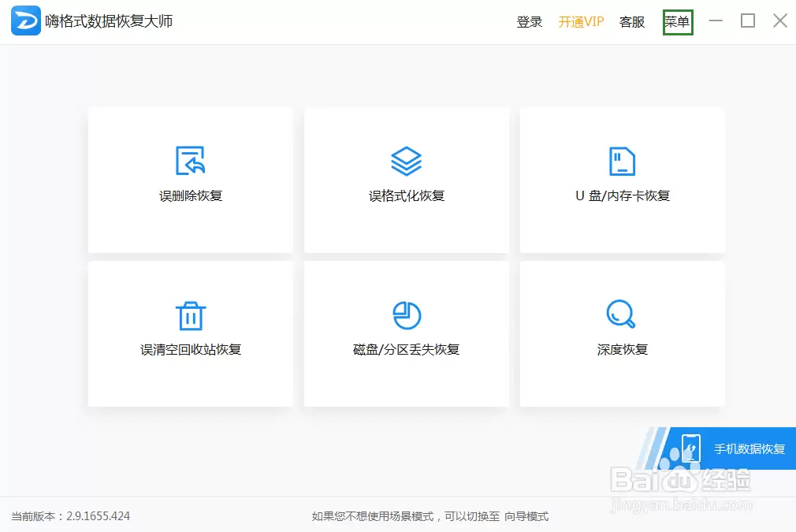
Task: Open 客服 customer service
Action: point(631,21)
